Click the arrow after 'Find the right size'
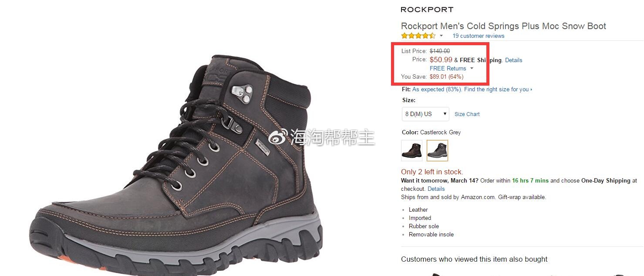644x276 pixels. (531, 90)
